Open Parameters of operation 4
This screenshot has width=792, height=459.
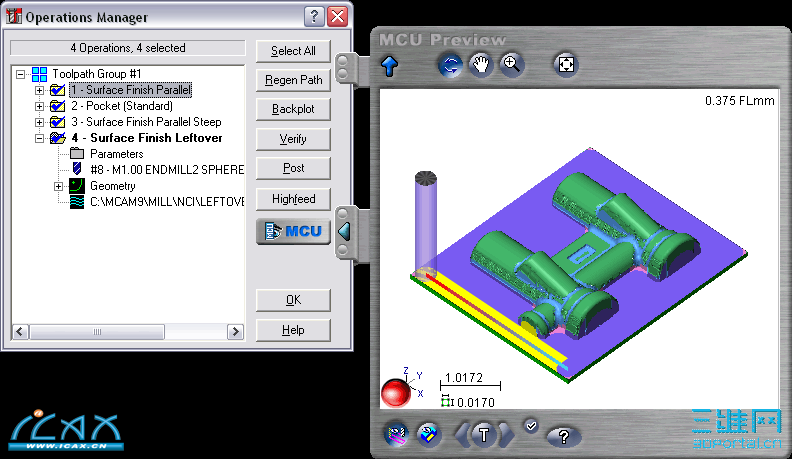(117, 154)
